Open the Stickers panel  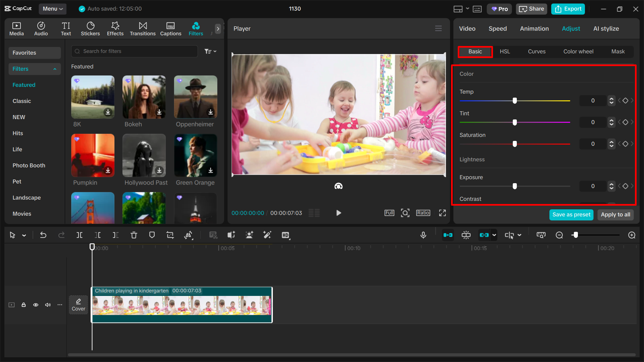90,29
